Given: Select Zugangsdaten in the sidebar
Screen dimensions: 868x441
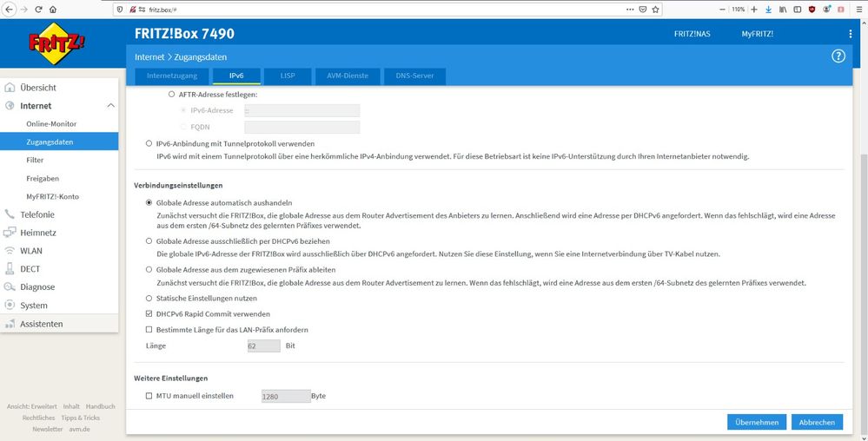Looking at the screenshot, I should pyautogui.click(x=59, y=142).
